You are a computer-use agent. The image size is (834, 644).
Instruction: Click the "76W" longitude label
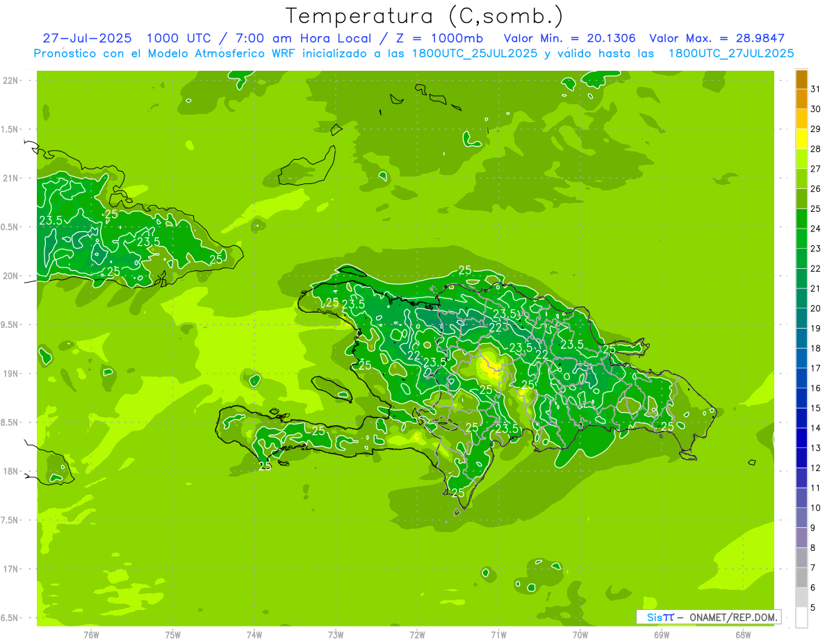tap(91, 634)
